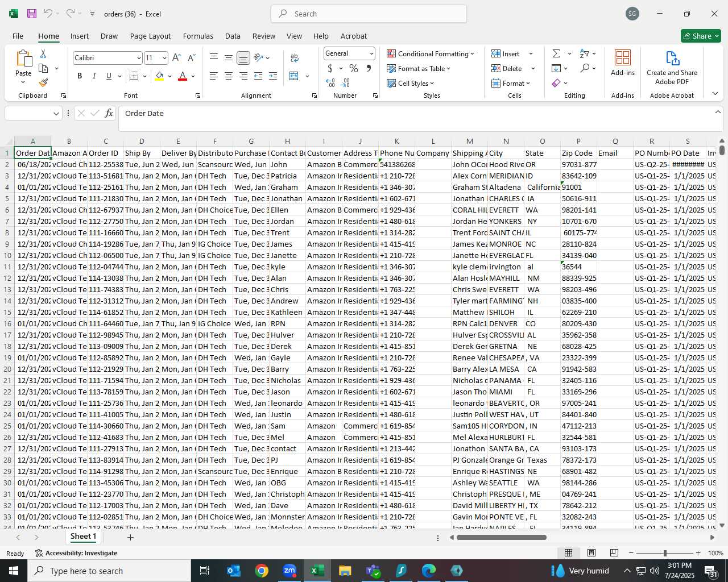This screenshot has width=728, height=582.
Task: Expand the Paste options arrow
Action: [23, 82]
